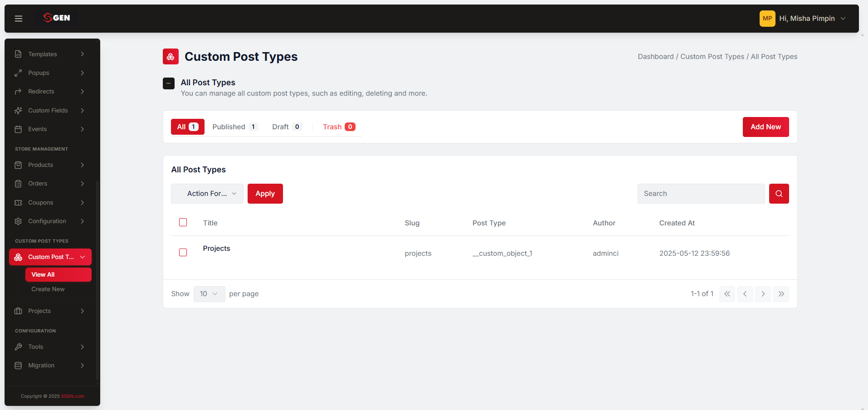The image size is (868, 410).
Task: Click the __custom_object_1 post type cell
Action: tap(502, 254)
